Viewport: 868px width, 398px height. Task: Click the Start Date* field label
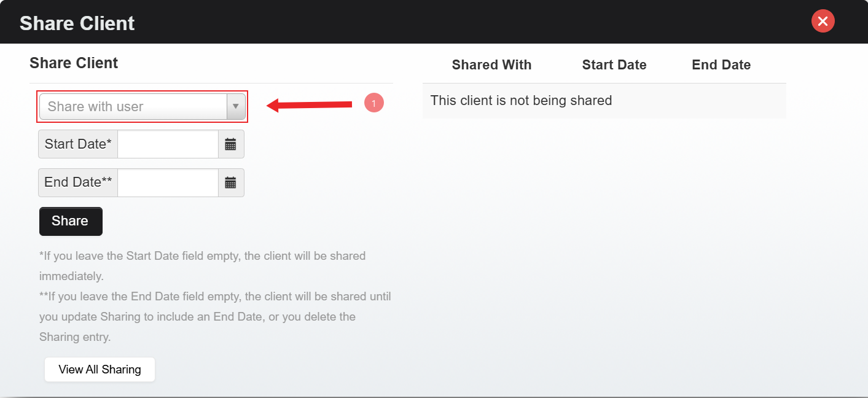[x=78, y=144]
